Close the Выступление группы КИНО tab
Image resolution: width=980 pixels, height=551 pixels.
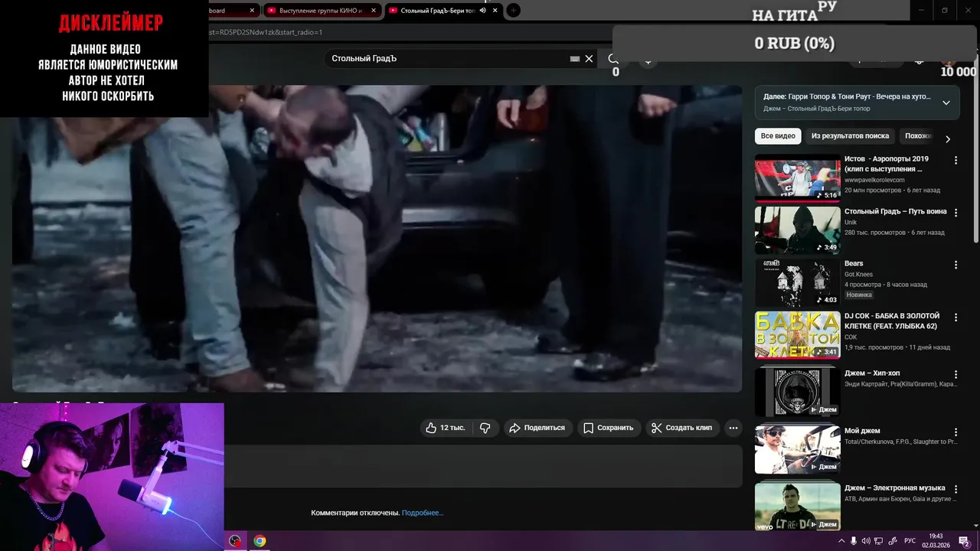(374, 11)
